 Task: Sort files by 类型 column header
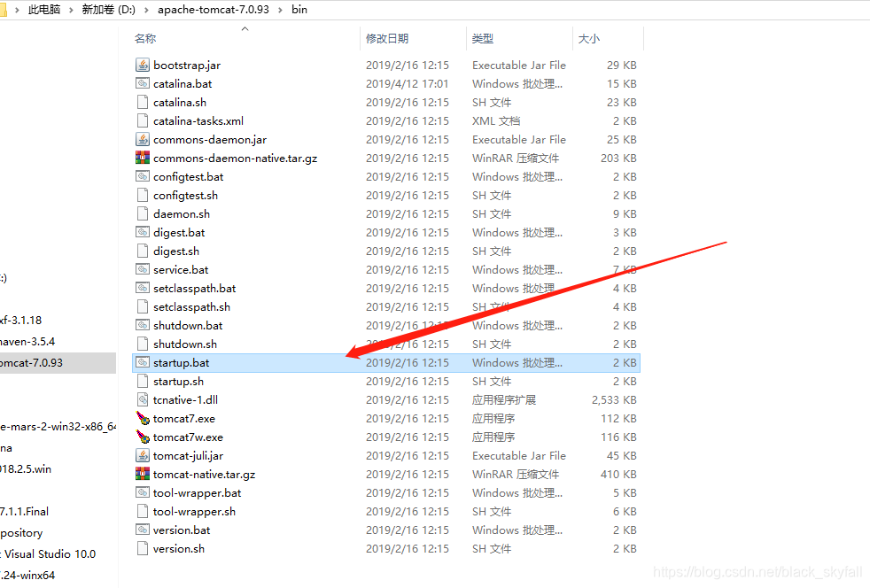tap(482, 38)
